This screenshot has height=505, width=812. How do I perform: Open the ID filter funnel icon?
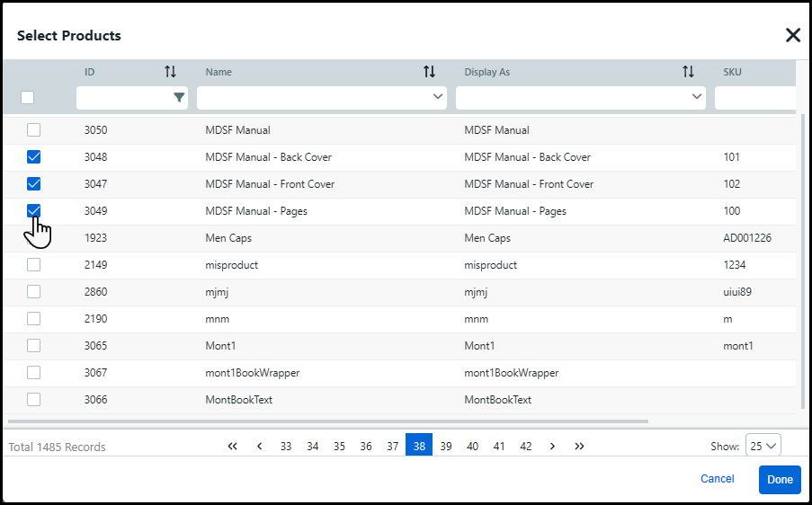[179, 97]
